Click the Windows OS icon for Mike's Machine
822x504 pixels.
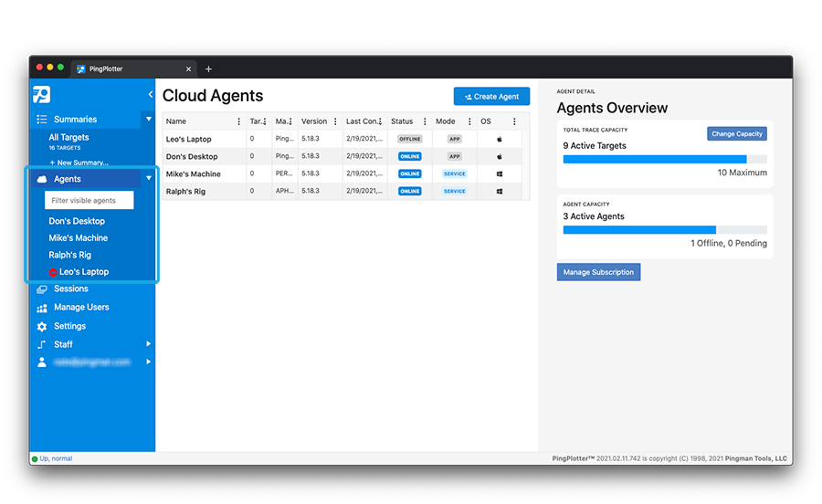pos(500,174)
